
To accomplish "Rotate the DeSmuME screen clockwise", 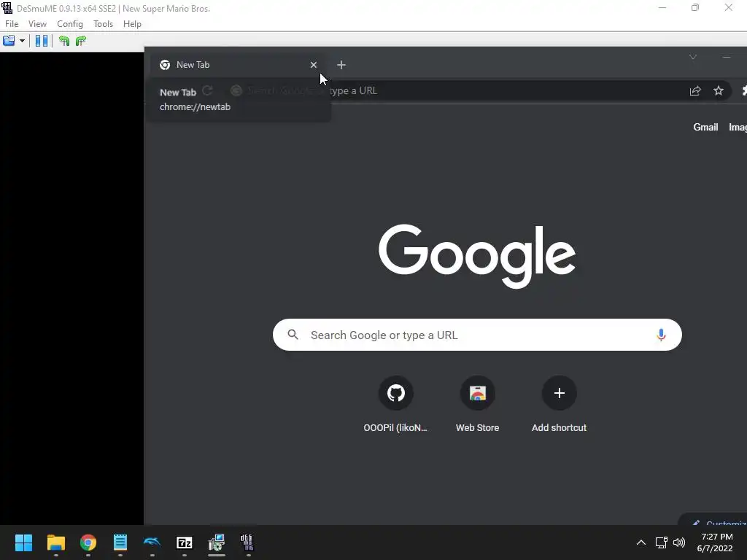I will (x=81, y=41).
